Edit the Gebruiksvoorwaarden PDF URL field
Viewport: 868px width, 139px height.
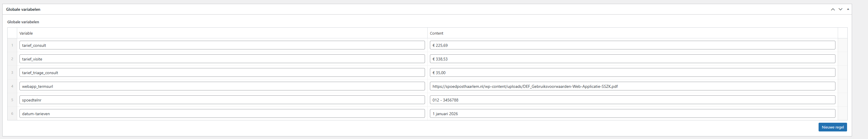(x=632, y=86)
